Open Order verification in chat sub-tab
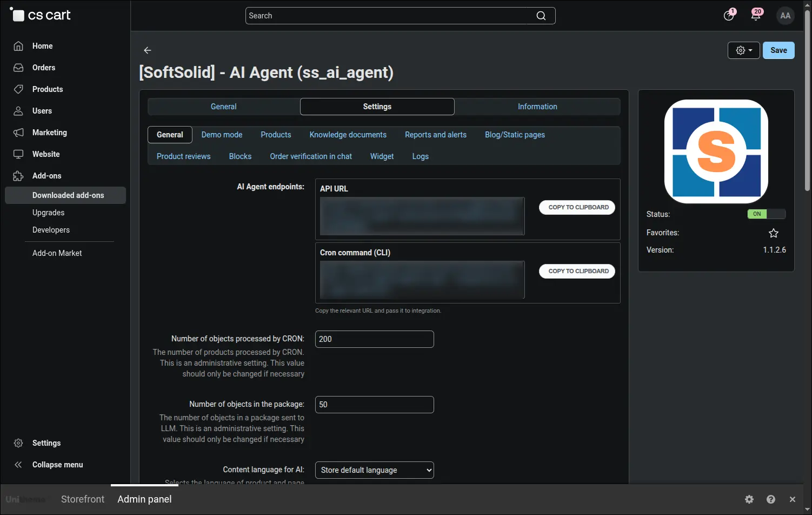Image resolution: width=812 pixels, height=515 pixels. (311, 156)
